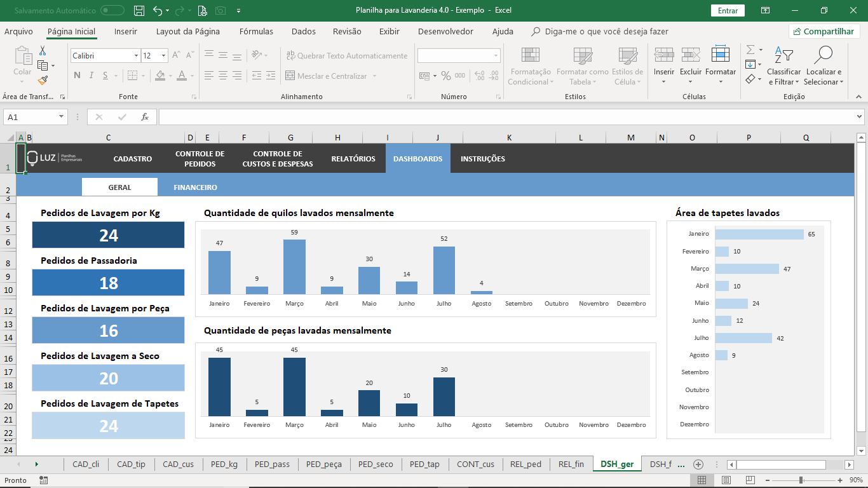Open the Exibir ribbon tab
Viewport: 868px width, 488px height.
coord(390,31)
